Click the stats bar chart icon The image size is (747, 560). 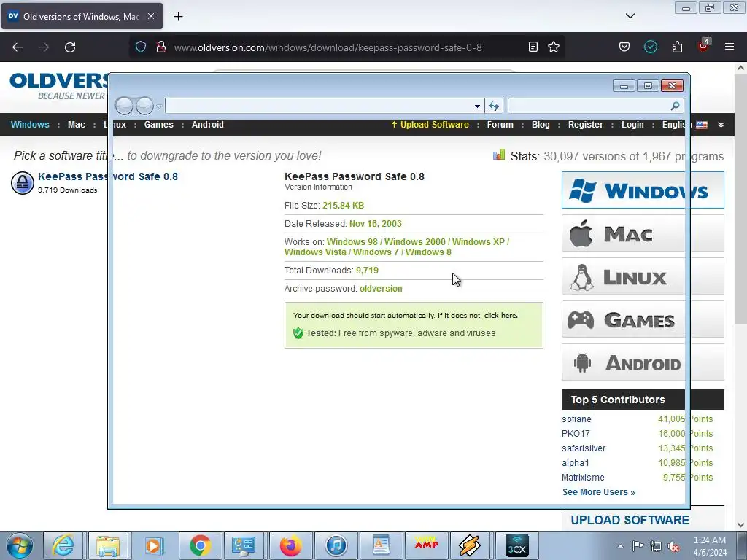pos(499,155)
